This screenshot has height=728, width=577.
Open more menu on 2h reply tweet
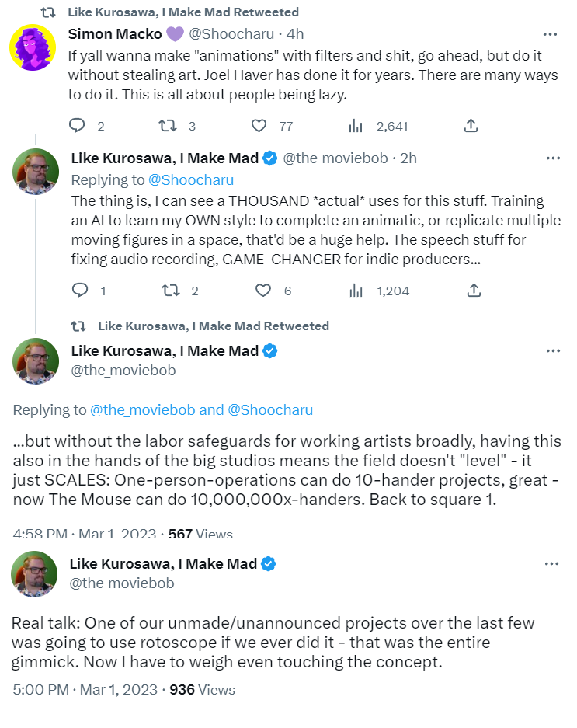click(x=554, y=158)
